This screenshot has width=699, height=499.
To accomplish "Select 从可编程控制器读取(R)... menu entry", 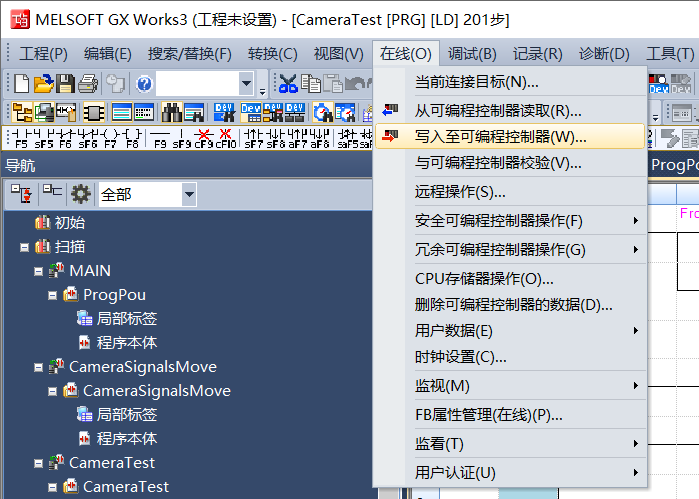I will pos(510,111).
